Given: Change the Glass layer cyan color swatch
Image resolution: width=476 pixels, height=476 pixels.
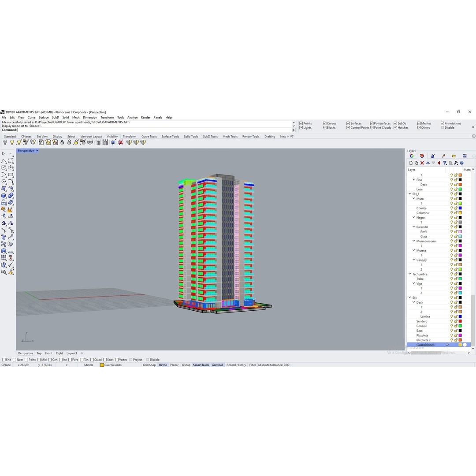Looking at the screenshot, I should [x=460, y=237].
